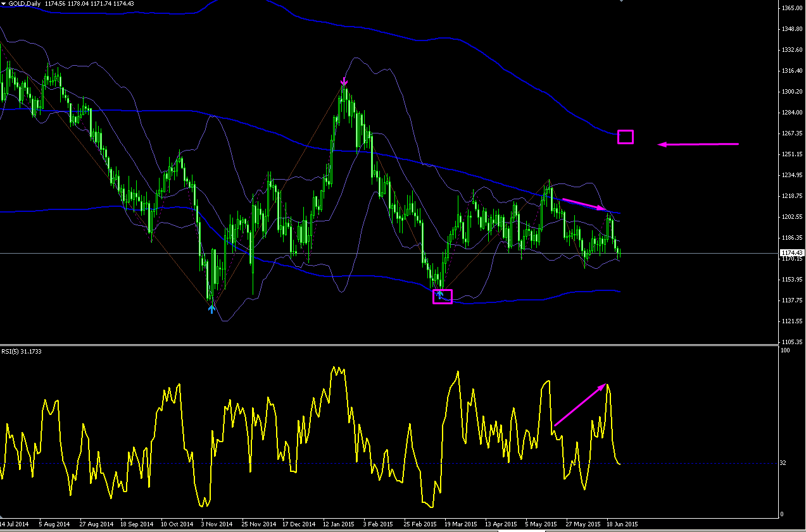Select the long magenta arrow pointing left

coord(698,144)
